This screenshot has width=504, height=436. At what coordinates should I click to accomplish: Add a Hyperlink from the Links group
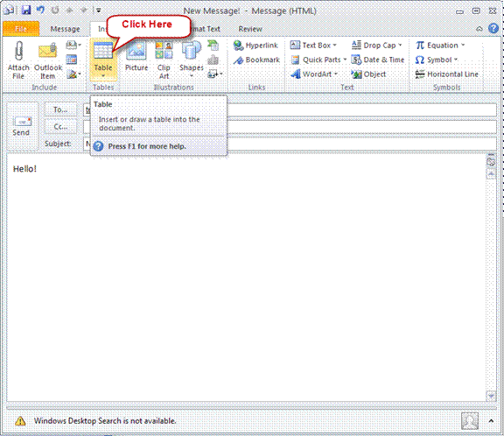click(x=255, y=46)
